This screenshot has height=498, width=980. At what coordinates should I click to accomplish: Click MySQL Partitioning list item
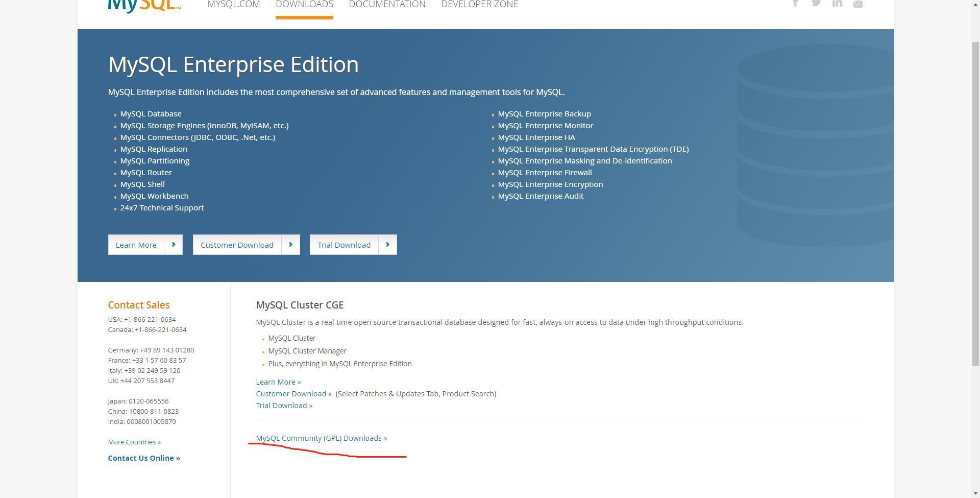[155, 161]
